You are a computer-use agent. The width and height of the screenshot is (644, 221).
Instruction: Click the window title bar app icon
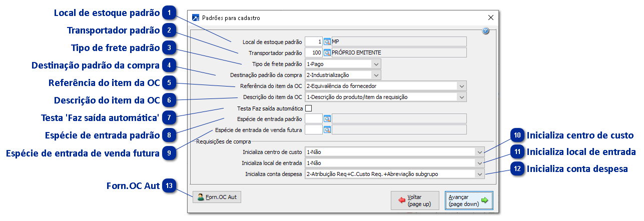click(195, 17)
